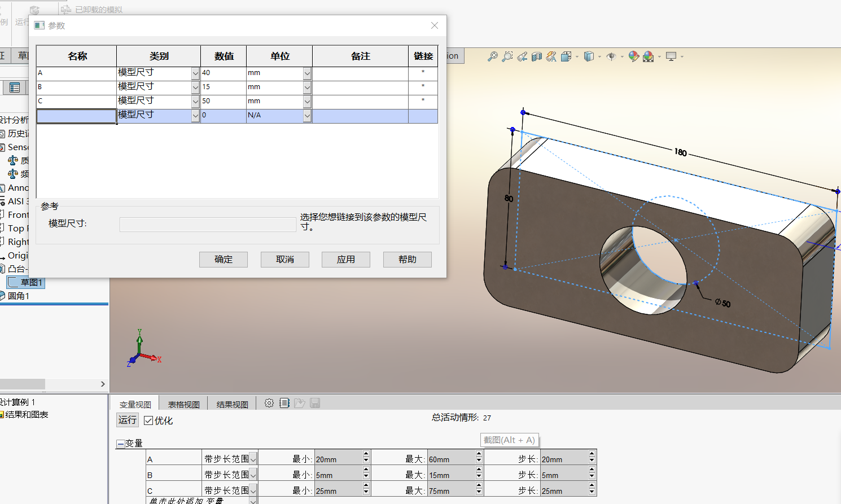This screenshot has width=841, height=504.
Task: Switch to the 结果视图 tab
Action: (x=233, y=404)
